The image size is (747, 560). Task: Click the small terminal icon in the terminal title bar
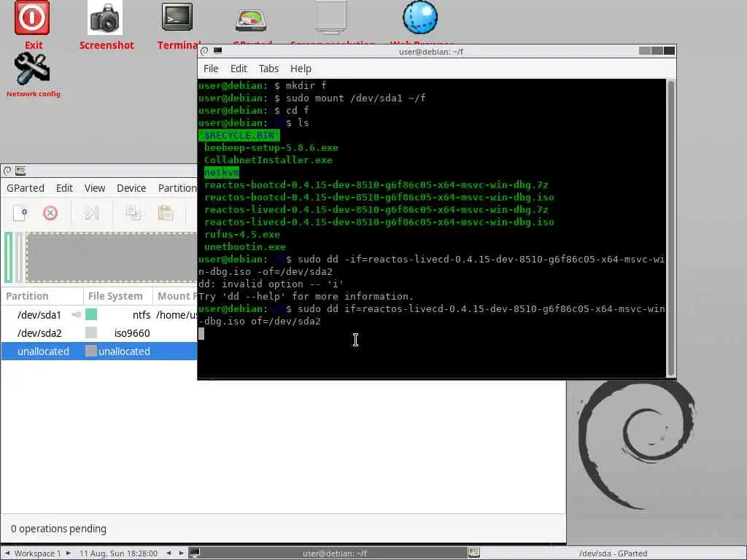coord(217,50)
